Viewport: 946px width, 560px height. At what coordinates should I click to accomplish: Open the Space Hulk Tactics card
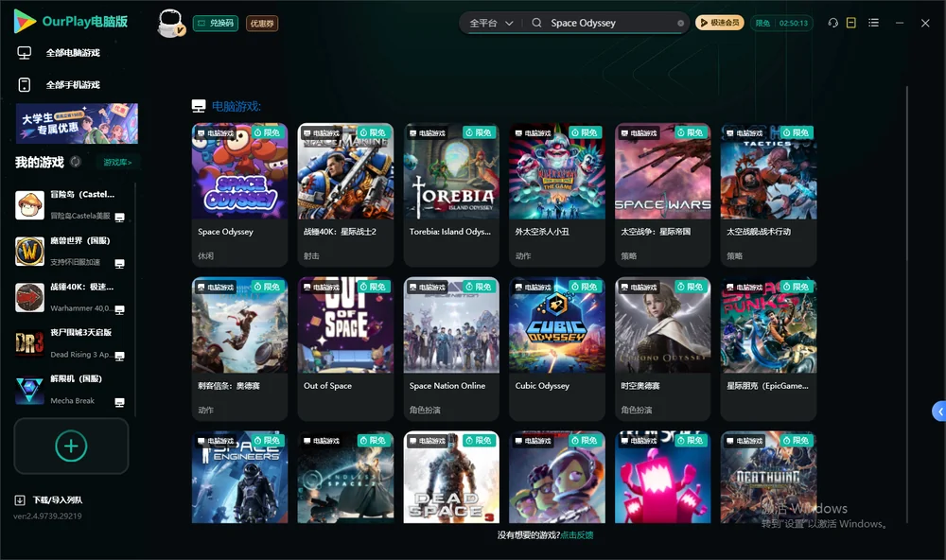point(768,195)
